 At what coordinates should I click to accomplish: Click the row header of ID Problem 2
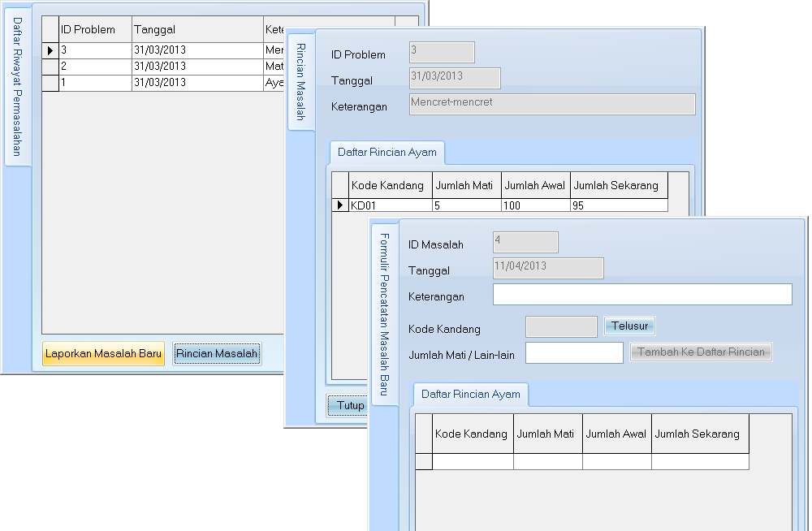[x=50, y=67]
